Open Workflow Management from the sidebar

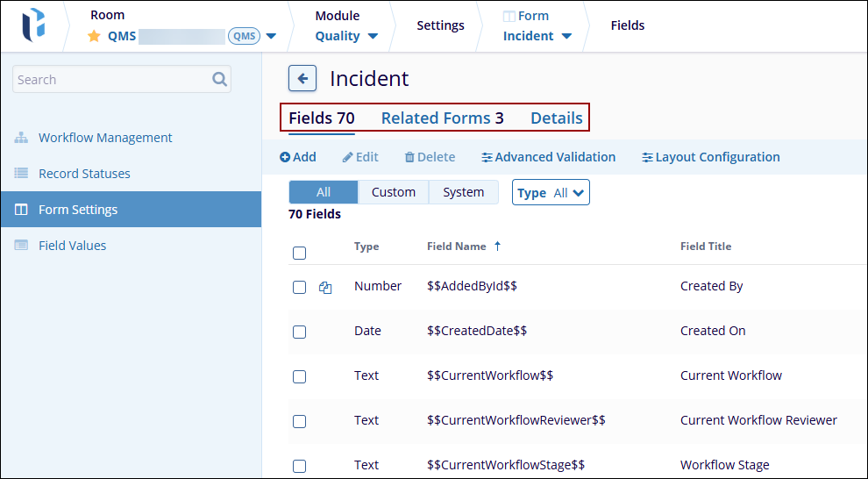click(x=105, y=138)
